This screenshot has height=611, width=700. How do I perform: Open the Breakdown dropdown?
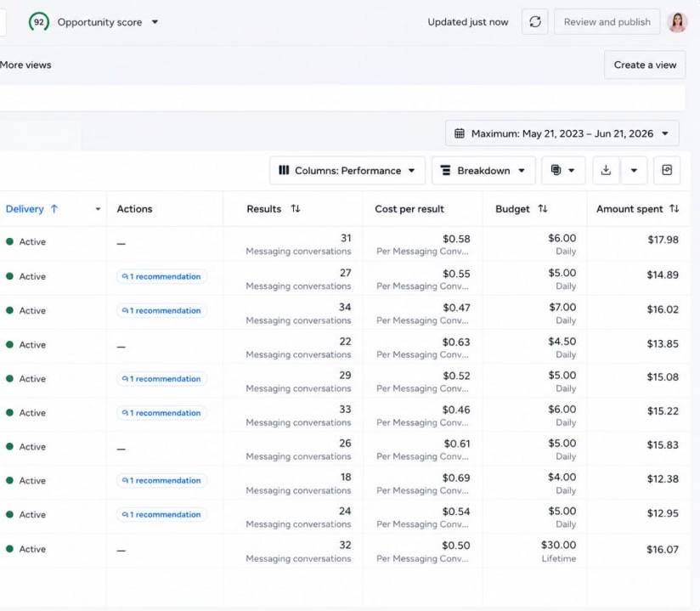coord(483,170)
